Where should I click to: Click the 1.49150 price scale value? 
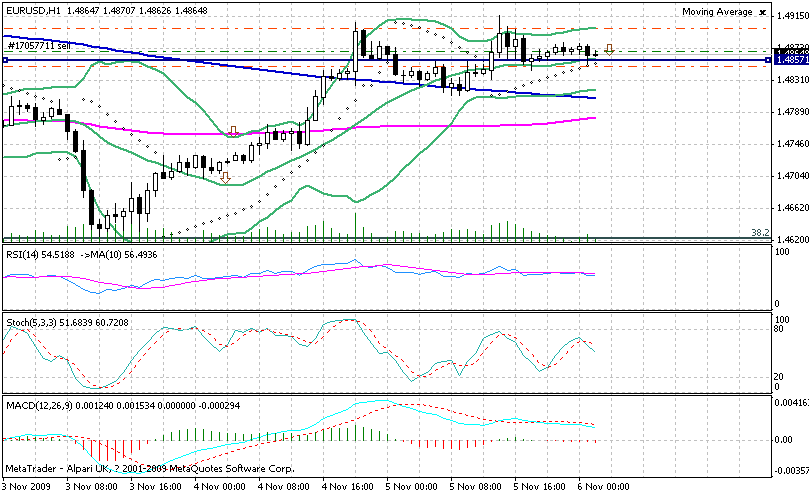point(792,16)
